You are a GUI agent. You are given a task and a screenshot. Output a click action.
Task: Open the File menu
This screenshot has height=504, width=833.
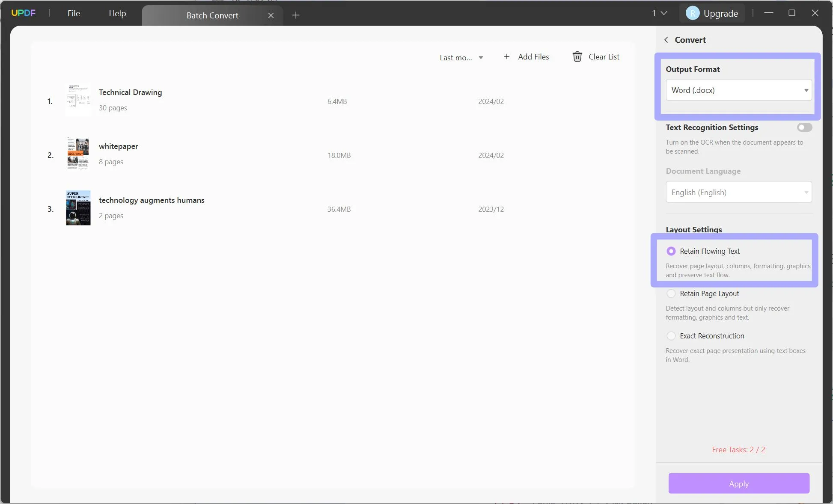point(74,13)
